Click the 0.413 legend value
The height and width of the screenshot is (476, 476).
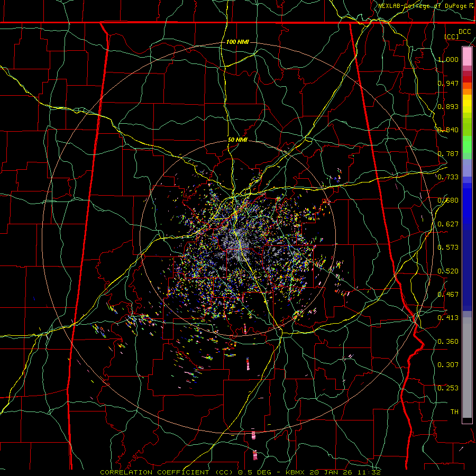pos(448,318)
